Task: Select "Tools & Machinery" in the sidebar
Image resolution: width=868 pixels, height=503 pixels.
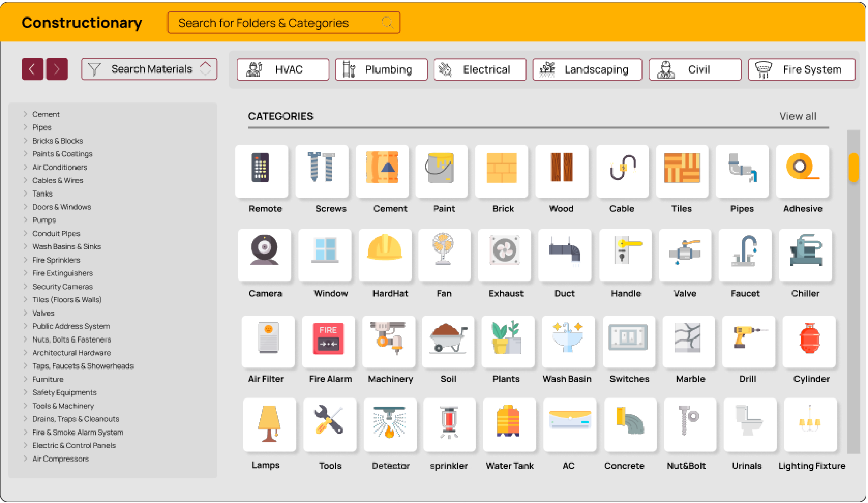Action: tap(63, 406)
